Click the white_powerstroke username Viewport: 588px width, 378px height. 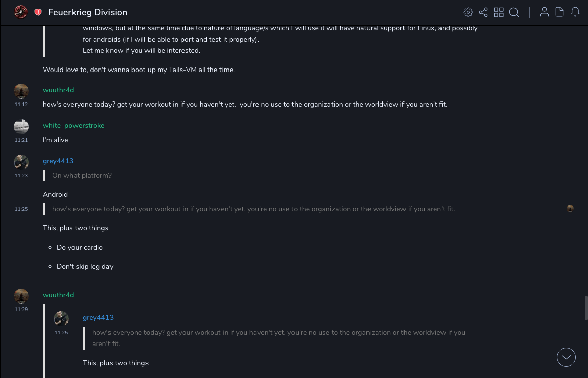[x=73, y=125]
